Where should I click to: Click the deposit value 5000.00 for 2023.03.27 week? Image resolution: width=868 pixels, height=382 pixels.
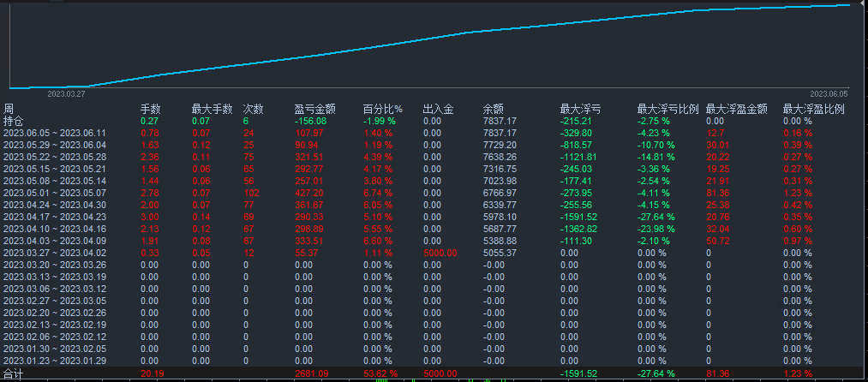click(440, 253)
